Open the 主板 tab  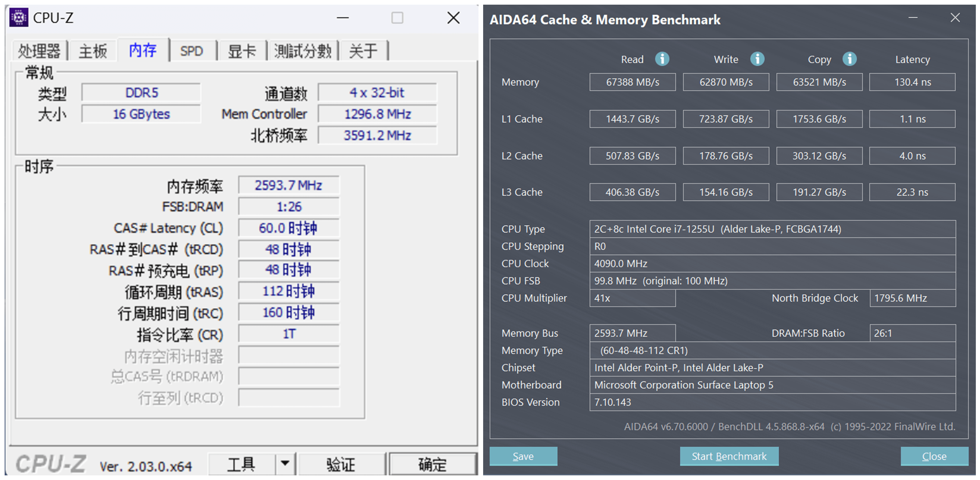click(93, 51)
